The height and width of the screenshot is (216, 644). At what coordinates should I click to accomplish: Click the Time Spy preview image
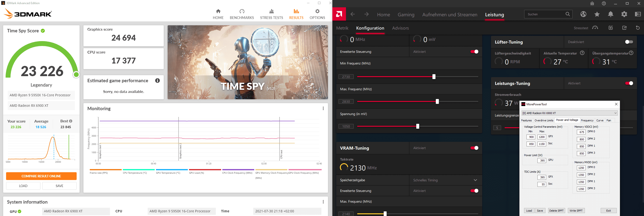pyautogui.click(x=247, y=62)
